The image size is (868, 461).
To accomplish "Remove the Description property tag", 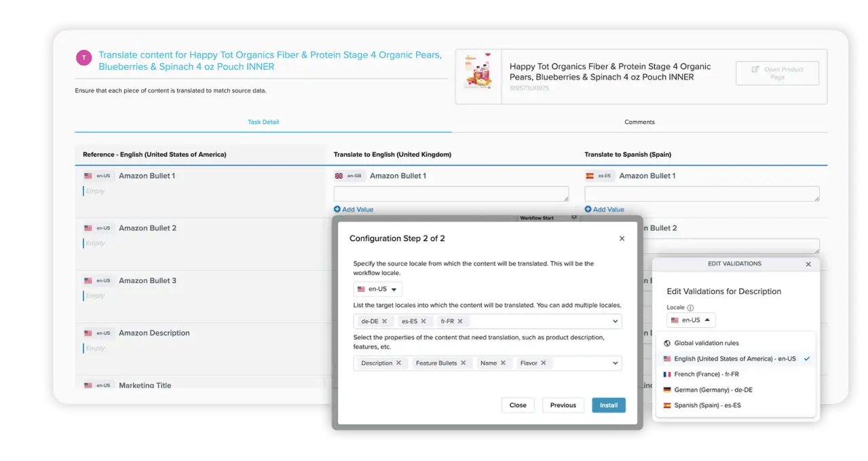I will click(x=398, y=363).
